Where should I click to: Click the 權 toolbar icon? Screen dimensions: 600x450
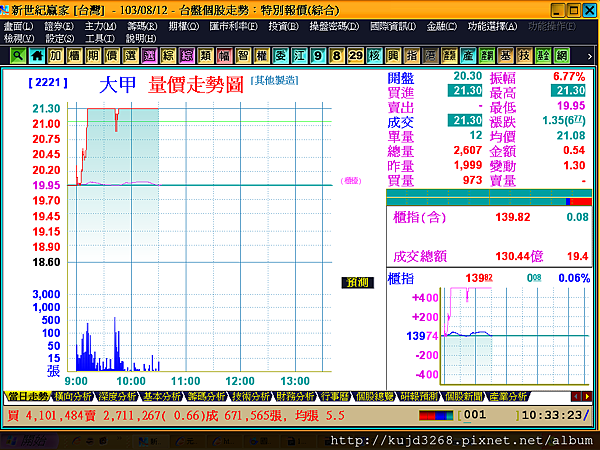(262, 56)
